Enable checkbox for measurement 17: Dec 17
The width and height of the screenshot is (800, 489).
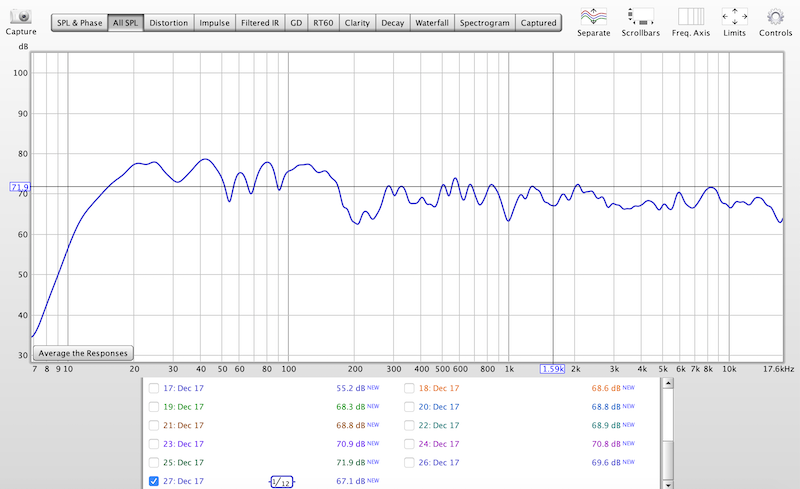click(154, 388)
